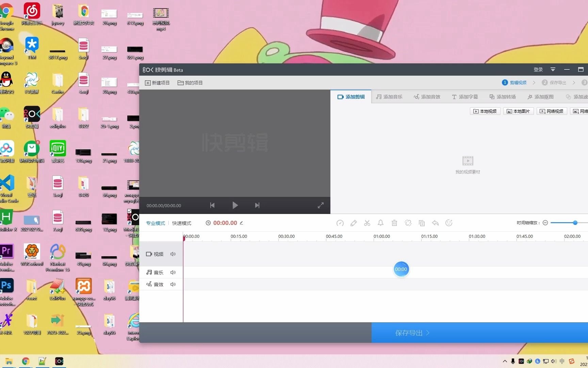Switch to 快速模式 editing mode
Viewport: 588px width, 368px height.
[x=181, y=223]
